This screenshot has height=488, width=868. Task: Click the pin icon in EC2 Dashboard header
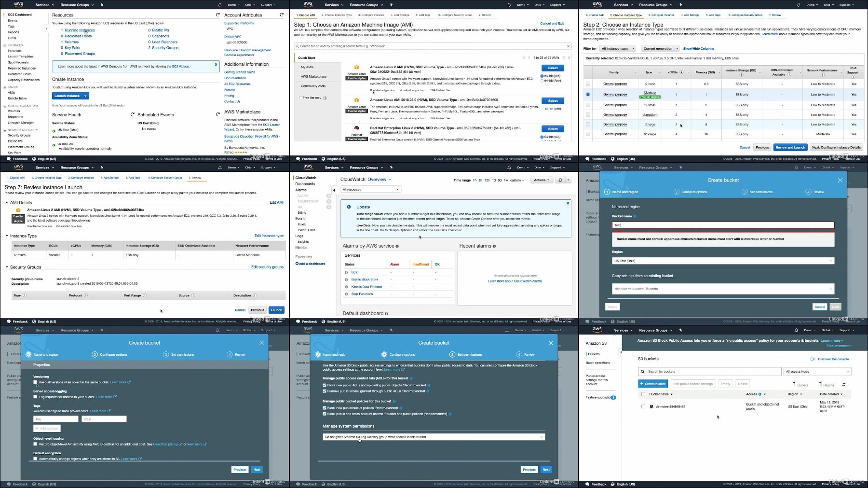pos(102,5)
